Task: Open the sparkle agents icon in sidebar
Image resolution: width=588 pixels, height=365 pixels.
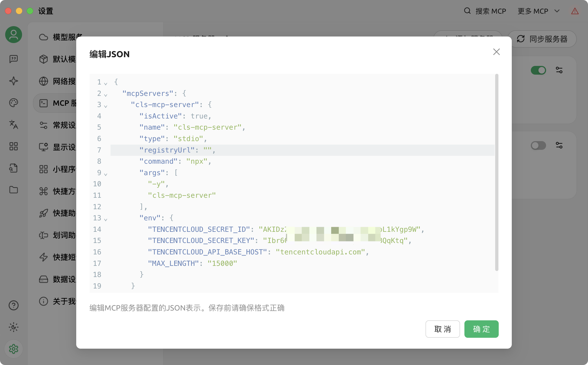Action: pos(14,81)
